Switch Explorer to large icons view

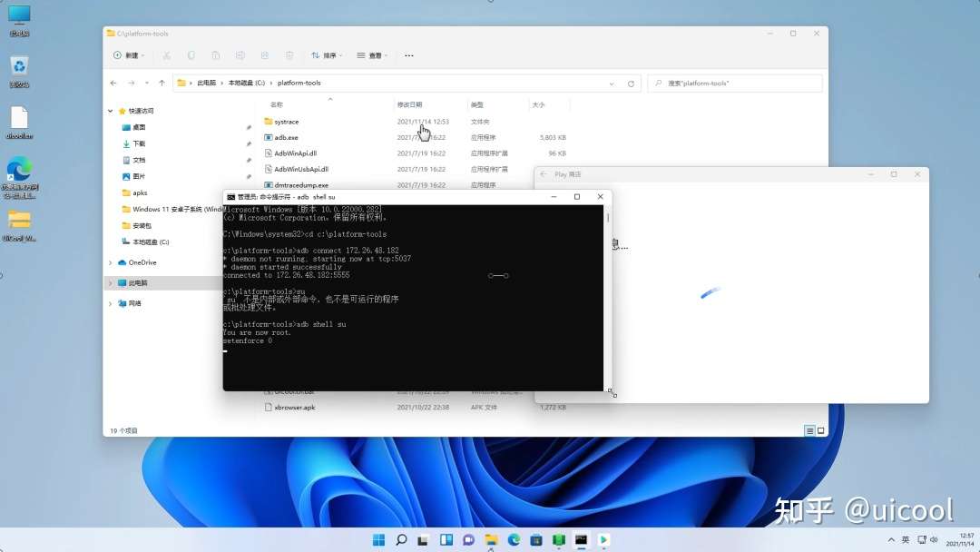click(821, 430)
